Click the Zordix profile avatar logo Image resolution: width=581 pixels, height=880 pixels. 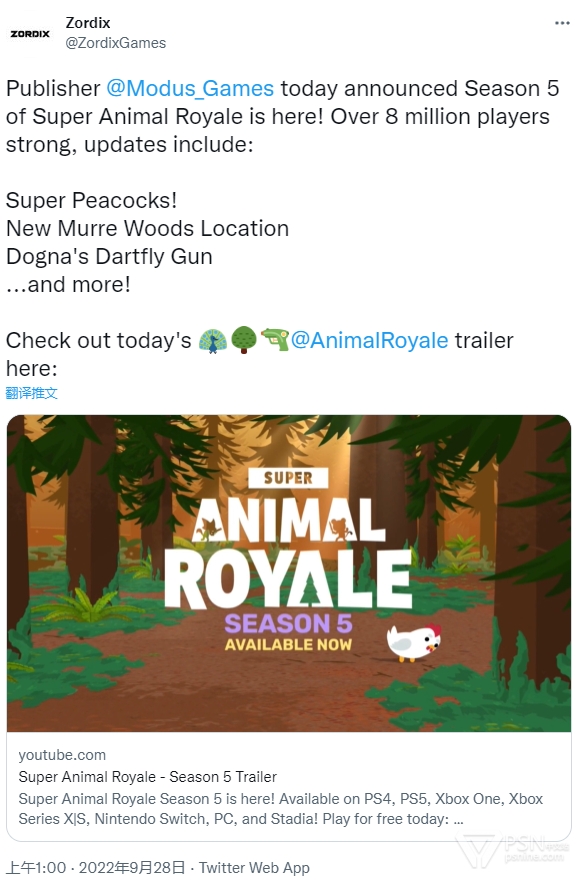pos(30,34)
